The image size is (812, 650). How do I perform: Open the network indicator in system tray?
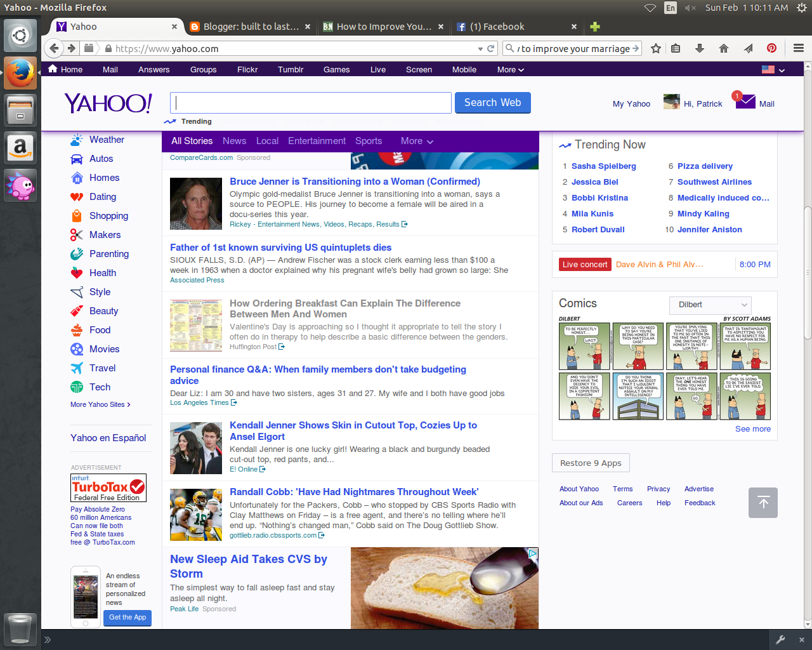point(650,8)
